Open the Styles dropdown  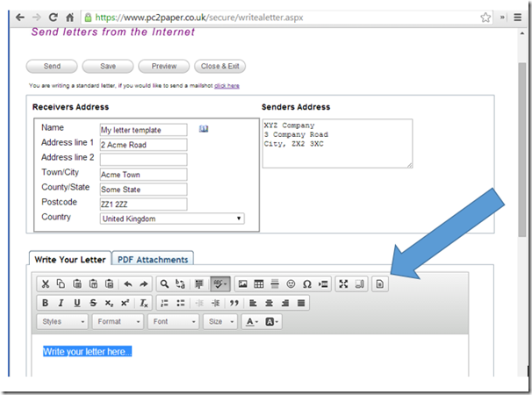tap(62, 321)
